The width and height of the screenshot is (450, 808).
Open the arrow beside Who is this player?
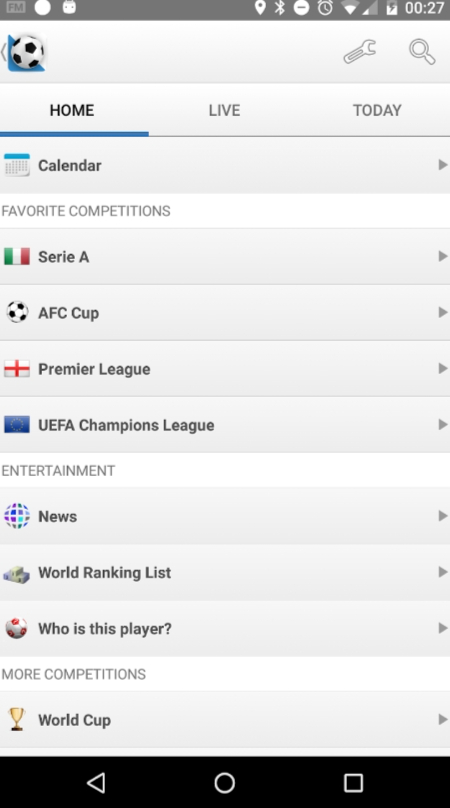[x=442, y=628]
